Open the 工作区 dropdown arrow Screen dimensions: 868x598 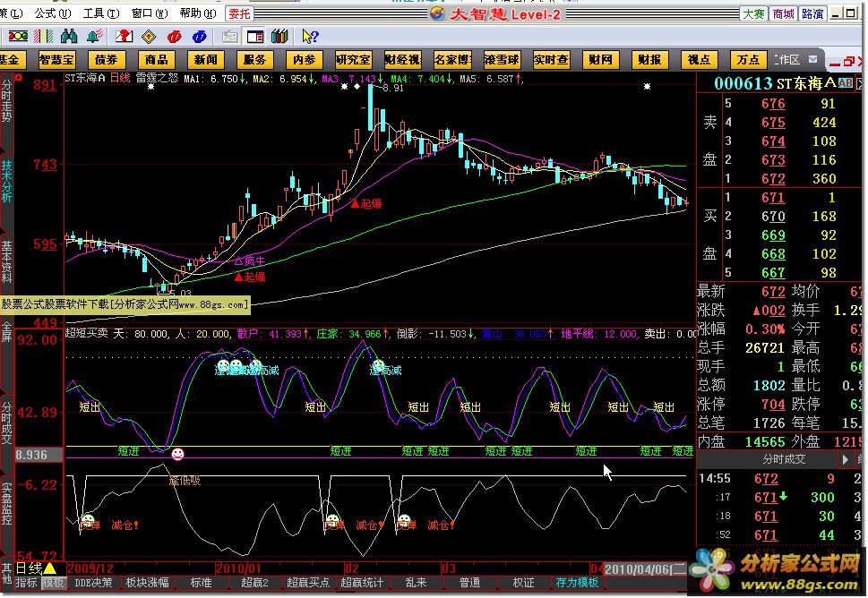813,59
